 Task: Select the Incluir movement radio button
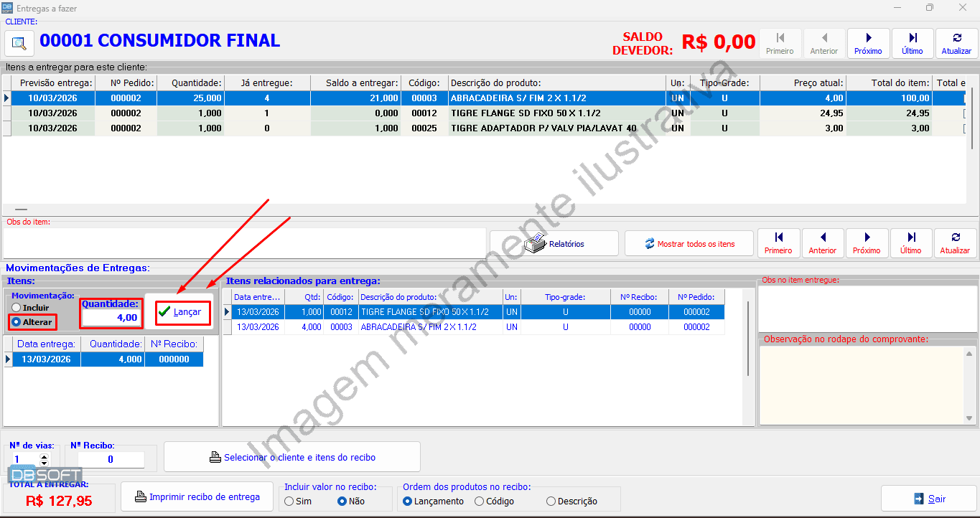[x=17, y=308]
